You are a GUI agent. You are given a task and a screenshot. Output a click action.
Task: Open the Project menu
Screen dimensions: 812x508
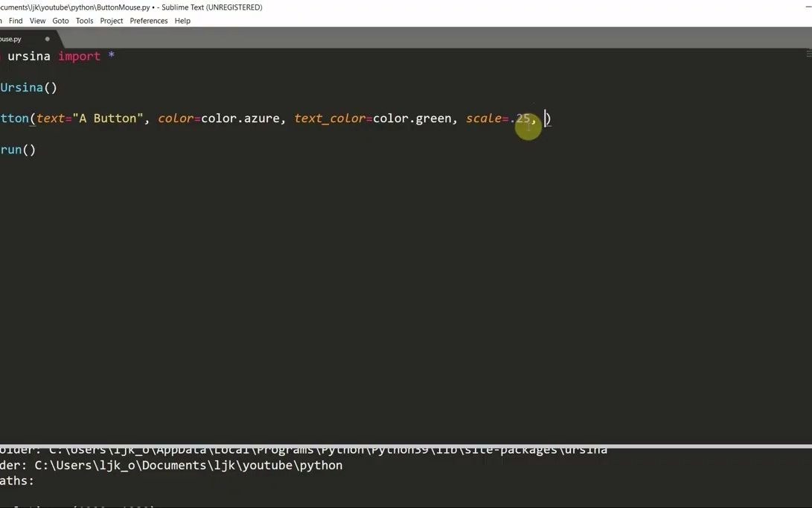pyautogui.click(x=111, y=20)
